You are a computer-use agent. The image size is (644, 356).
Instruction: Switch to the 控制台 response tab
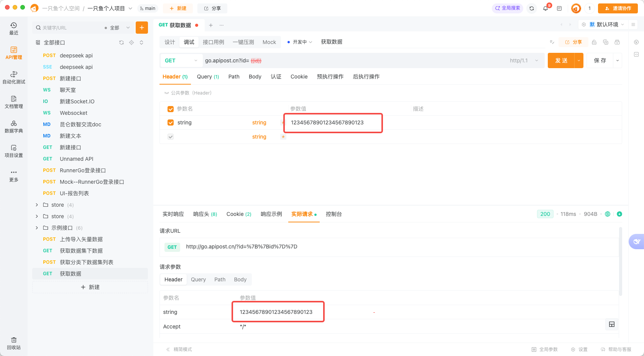click(x=333, y=214)
